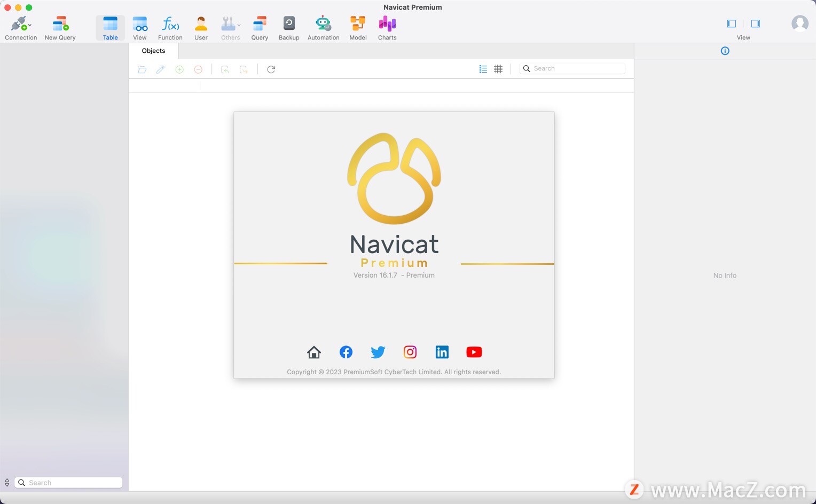Click the Import Wizard icon
816x504 pixels.
click(x=225, y=69)
